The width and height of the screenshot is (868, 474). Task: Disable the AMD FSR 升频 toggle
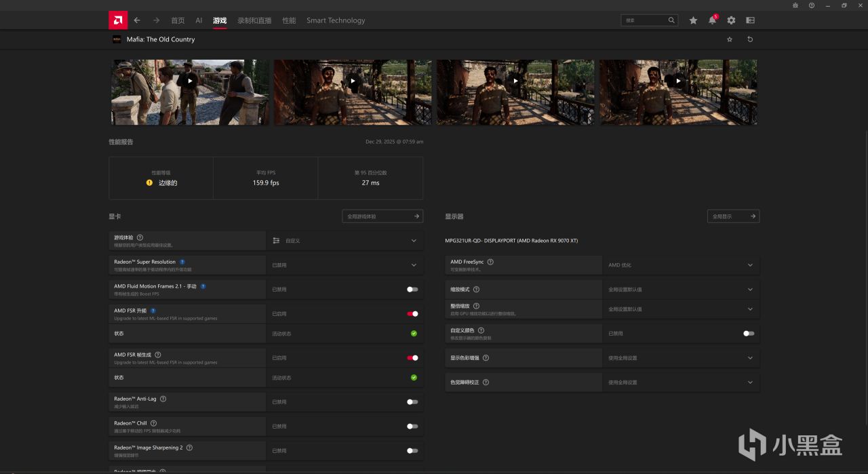[412, 314]
